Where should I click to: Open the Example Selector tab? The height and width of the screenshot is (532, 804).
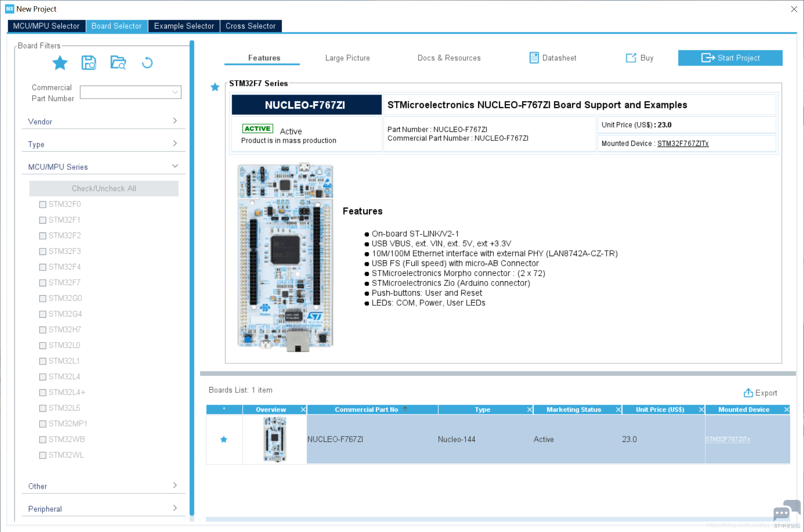point(184,26)
